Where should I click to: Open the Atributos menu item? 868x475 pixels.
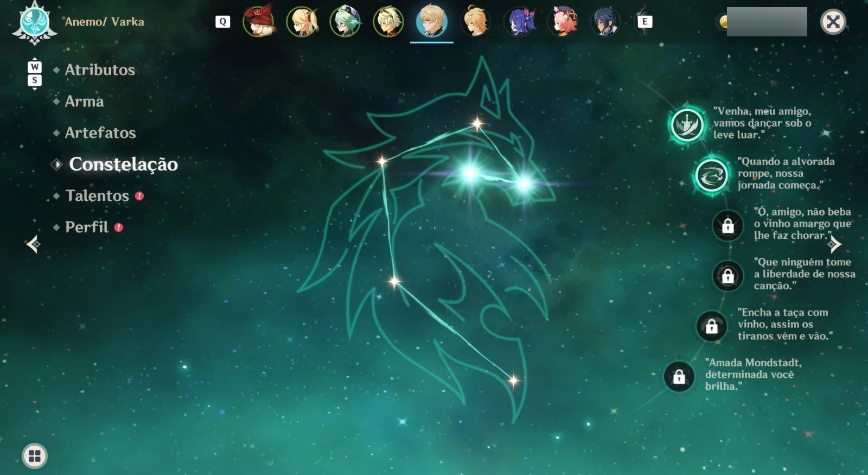(100, 69)
